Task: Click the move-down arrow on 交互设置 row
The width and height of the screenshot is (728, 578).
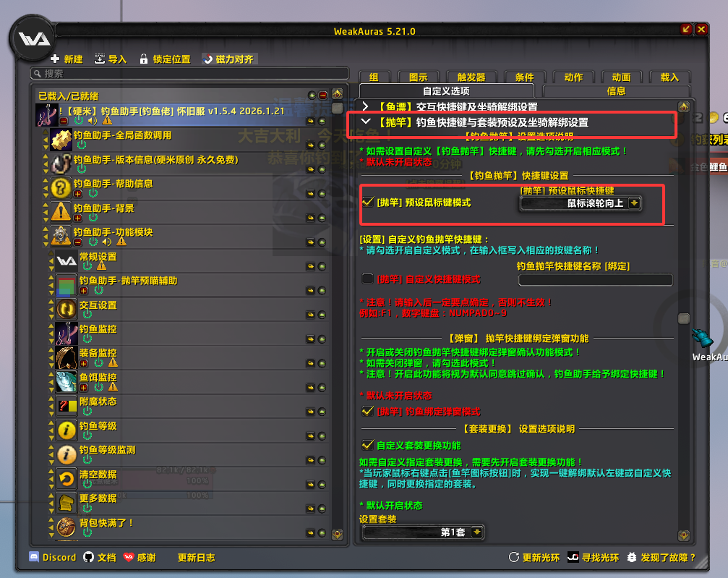Action: [51, 315]
